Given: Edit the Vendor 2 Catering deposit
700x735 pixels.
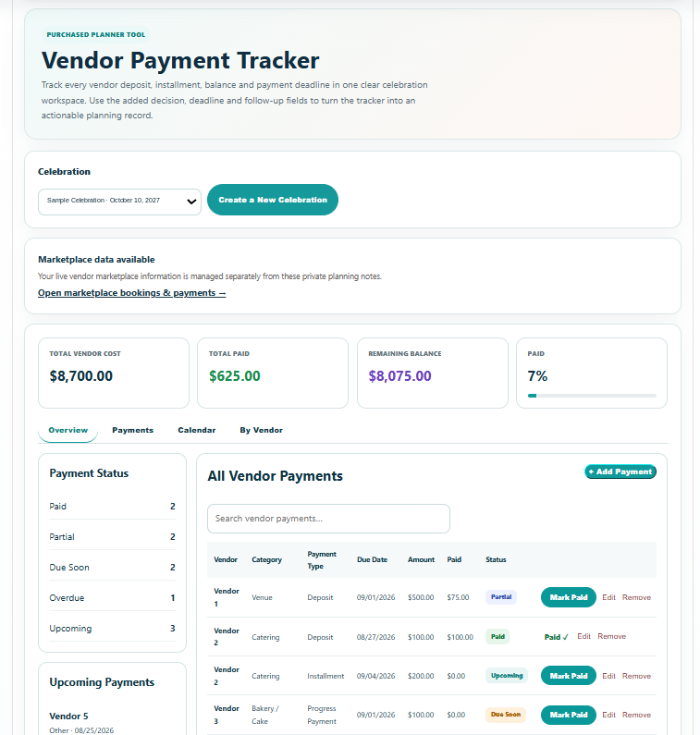Looking at the screenshot, I should pyautogui.click(x=583, y=636).
